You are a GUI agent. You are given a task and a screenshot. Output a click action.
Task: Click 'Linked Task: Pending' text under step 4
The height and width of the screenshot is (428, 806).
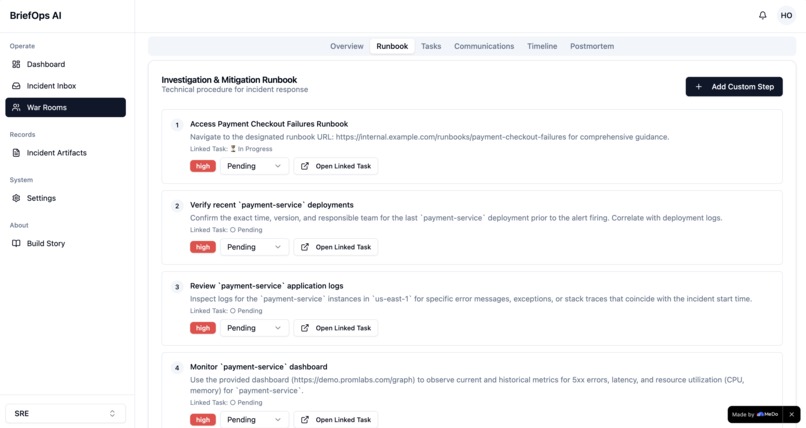(226, 402)
